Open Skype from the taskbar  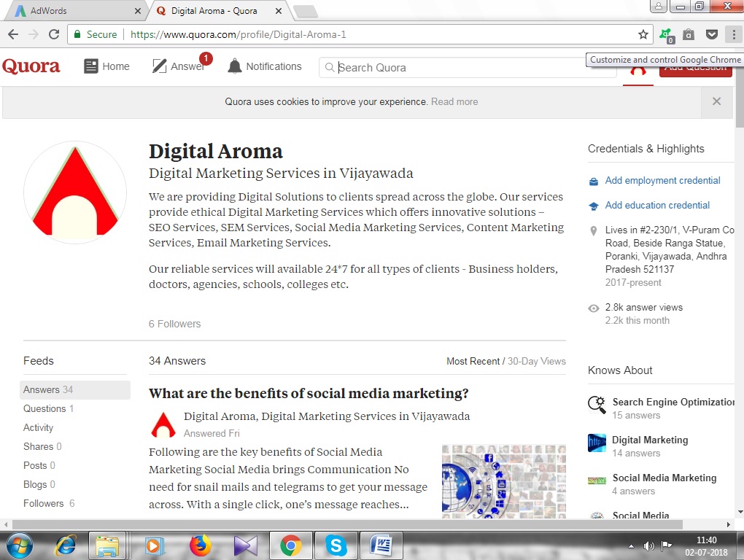coord(336,546)
